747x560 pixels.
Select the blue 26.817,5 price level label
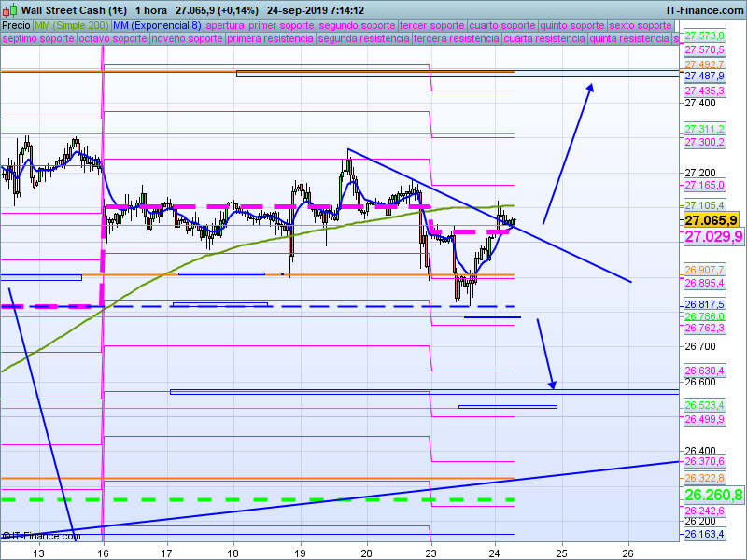[704, 304]
